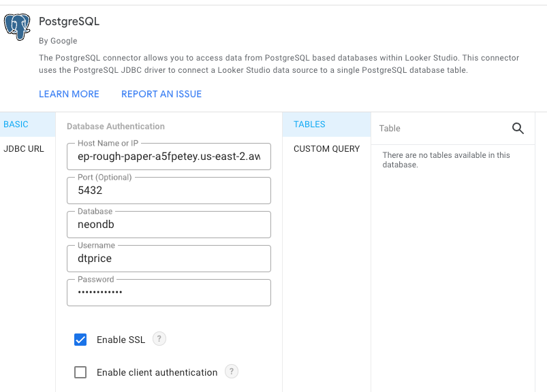The height and width of the screenshot is (392, 547).
Task: Click the 'By Google' text
Action: [58, 41]
